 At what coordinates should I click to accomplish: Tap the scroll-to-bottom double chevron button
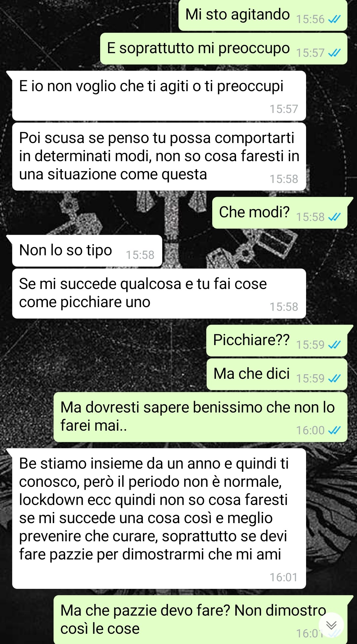[x=331, y=625]
